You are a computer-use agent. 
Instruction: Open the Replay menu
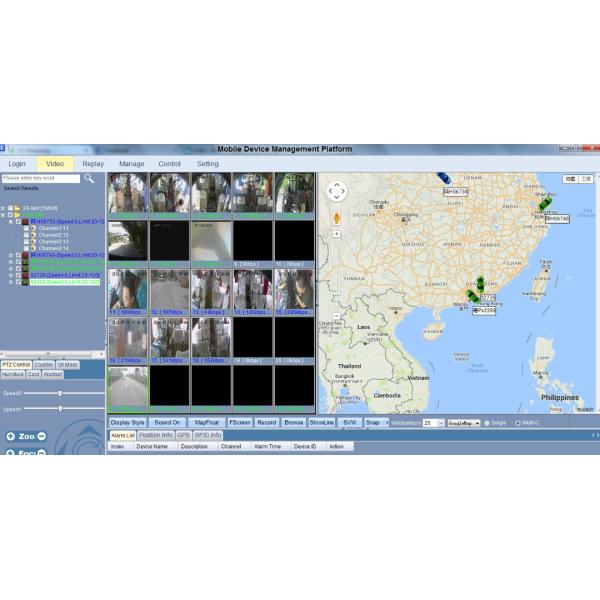pyautogui.click(x=93, y=163)
